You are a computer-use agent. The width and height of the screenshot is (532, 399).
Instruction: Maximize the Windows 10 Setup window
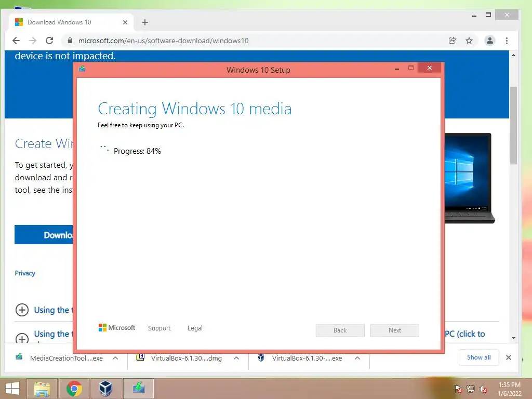point(411,68)
